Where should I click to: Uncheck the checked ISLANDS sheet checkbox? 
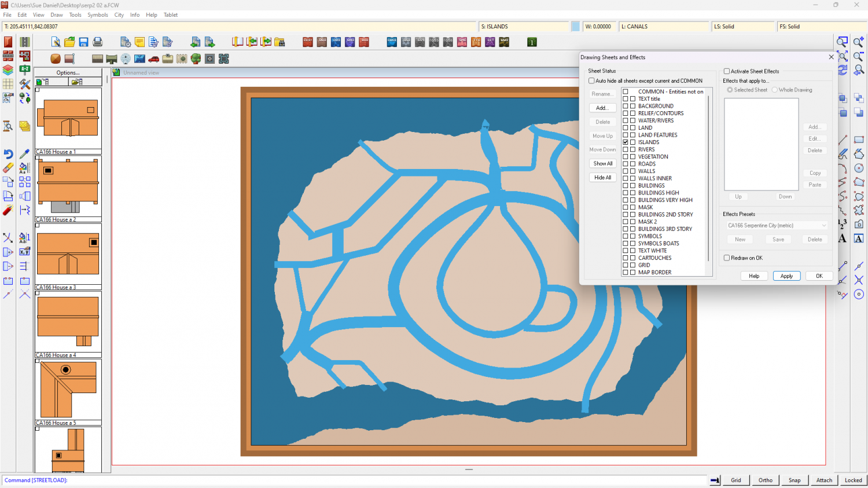(626, 142)
